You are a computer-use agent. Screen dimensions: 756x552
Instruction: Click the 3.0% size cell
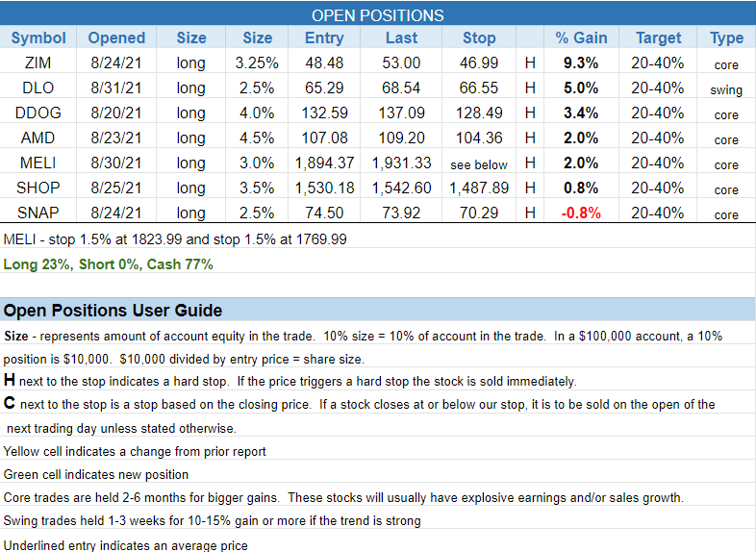(257, 163)
